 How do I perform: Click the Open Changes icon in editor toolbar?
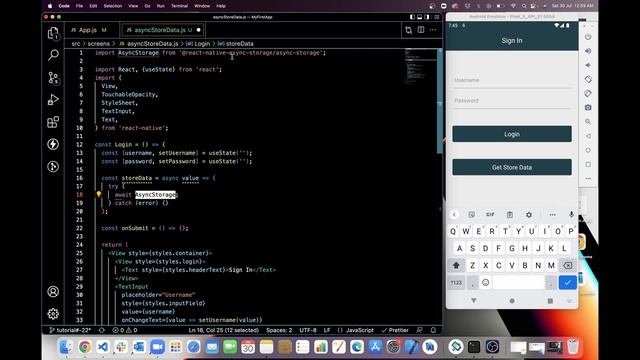click(x=409, y=30)
